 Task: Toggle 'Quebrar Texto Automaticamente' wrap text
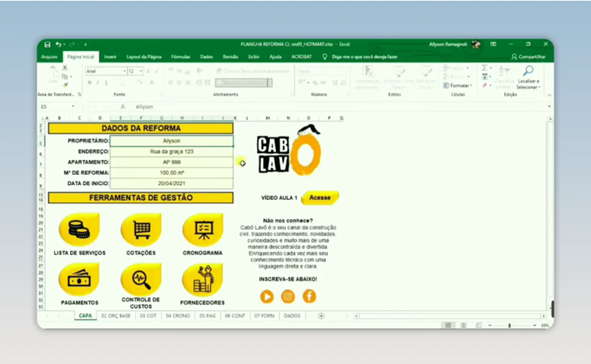coord(253,72)
